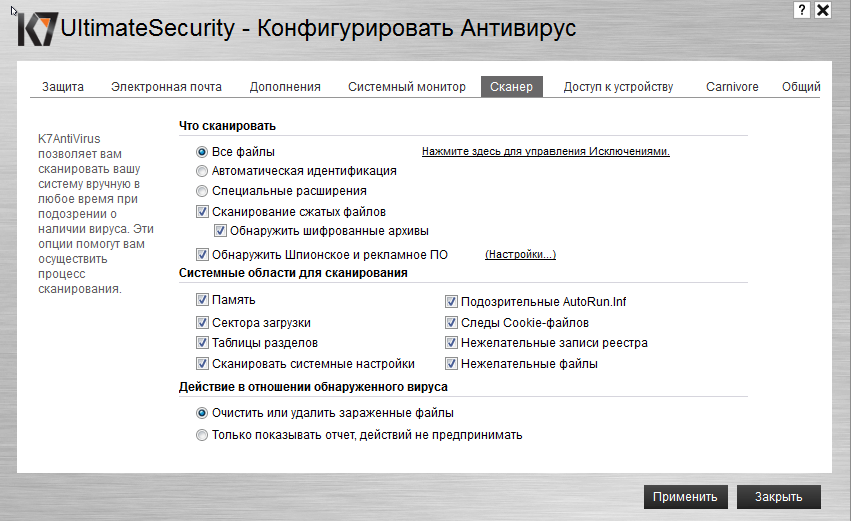Image resolution: width=851 pixels, height=521 pixels.
Task: Click the help question mark icon
Action: tap(802, 10)
